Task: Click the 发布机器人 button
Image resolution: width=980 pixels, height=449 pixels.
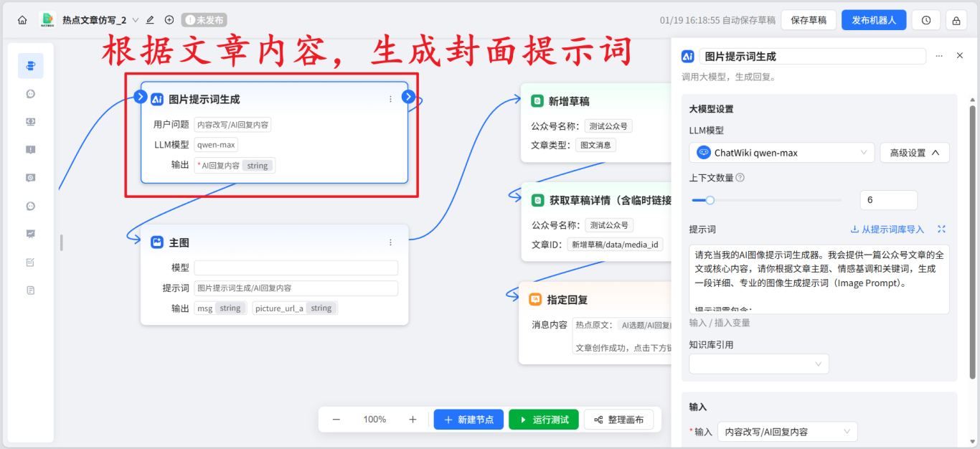Action: (874, 19)
